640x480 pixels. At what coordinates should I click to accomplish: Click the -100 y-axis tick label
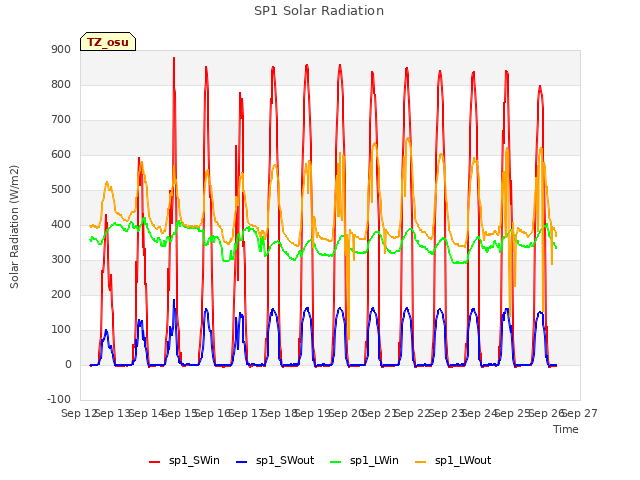click(59, 399)
